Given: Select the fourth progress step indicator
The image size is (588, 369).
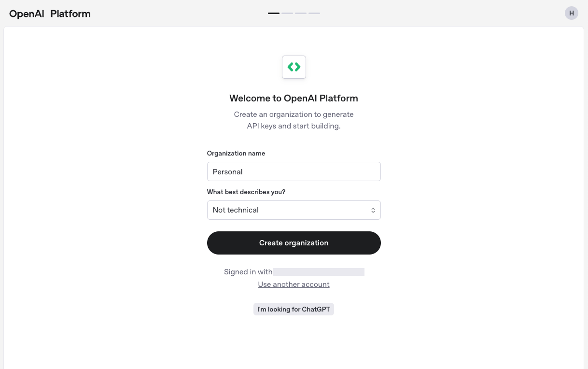Looking at the screenshot, I should point(314,13).
